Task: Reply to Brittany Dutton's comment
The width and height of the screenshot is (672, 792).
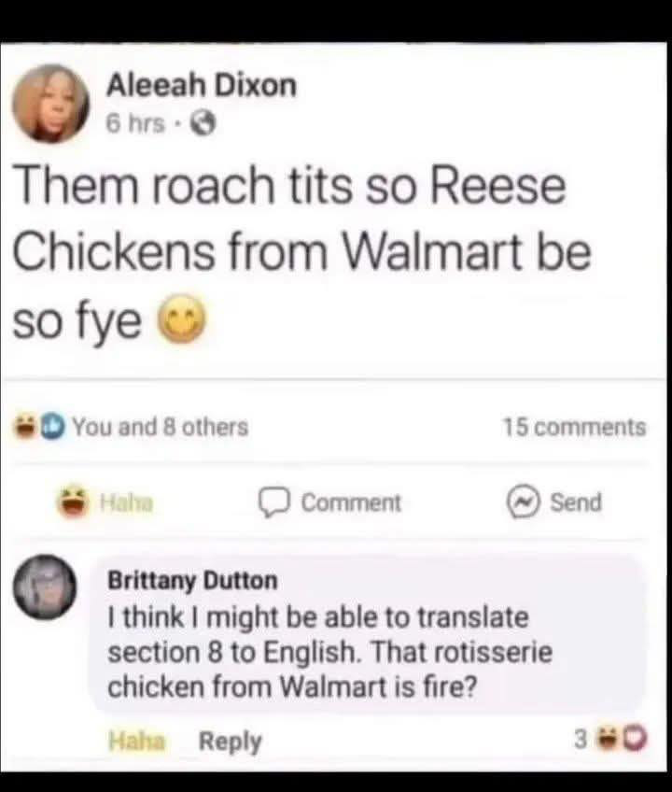Action: pos(231,742)
